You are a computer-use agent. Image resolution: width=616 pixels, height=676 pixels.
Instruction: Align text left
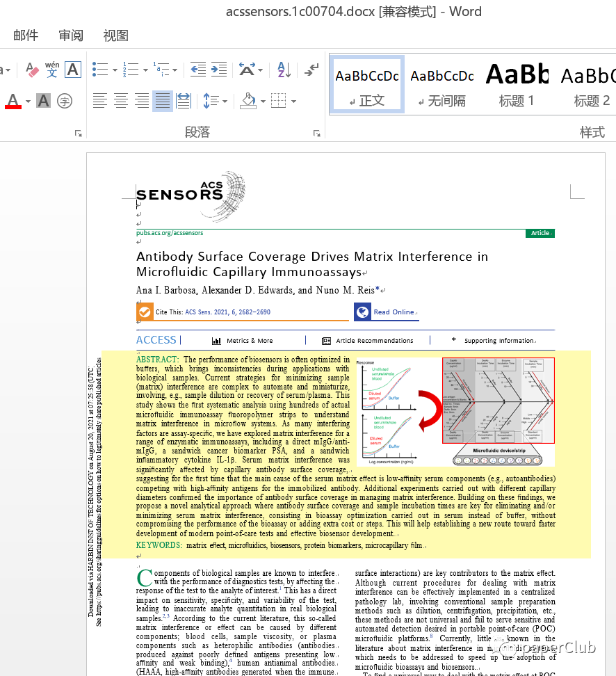(100, 102)
